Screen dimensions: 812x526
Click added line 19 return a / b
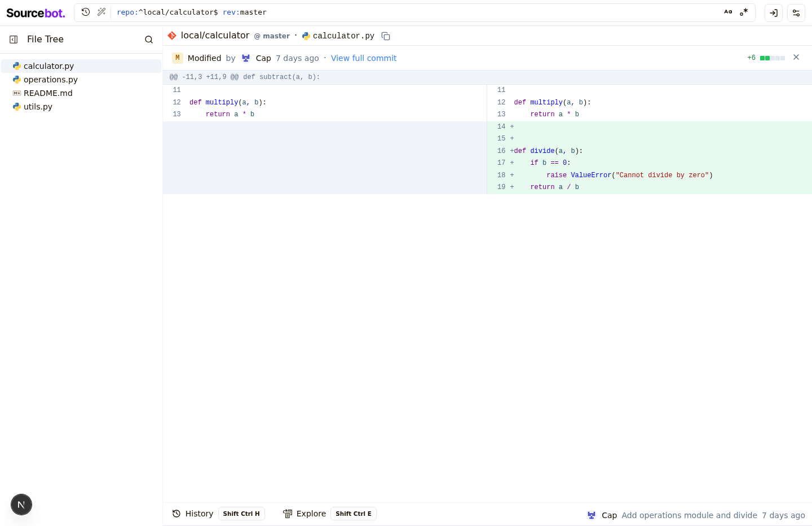pyautogui.click(x=650, y=187)
